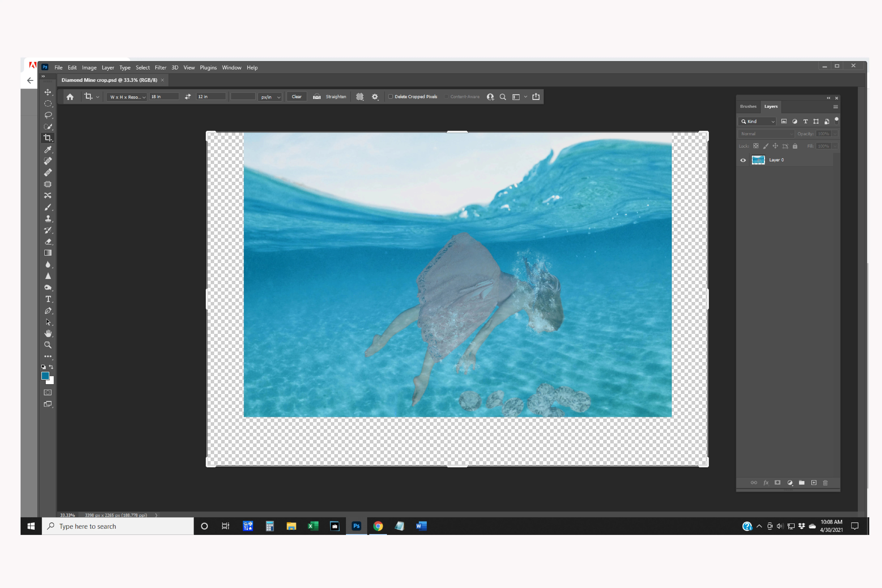Expand the Kind layer filter dropdown
The width and height of the screenshot is (882, 588).
[757, 122]
